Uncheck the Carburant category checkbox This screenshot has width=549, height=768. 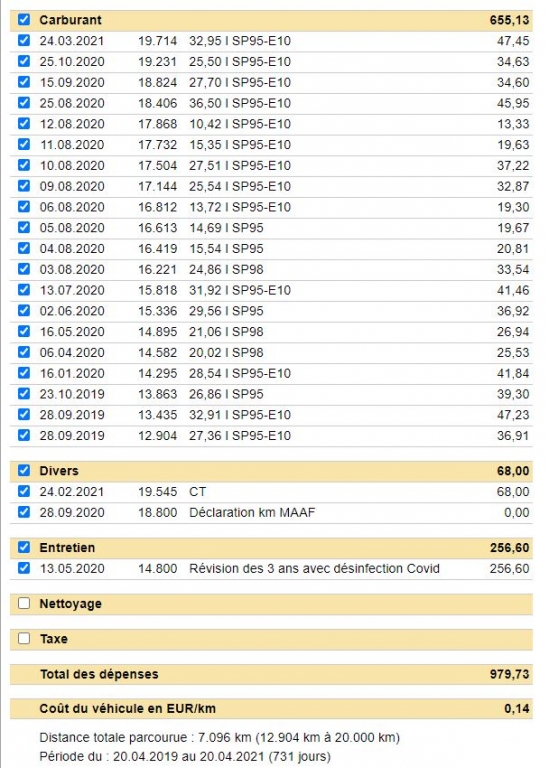pyautogui.click(x=24, y=20)
